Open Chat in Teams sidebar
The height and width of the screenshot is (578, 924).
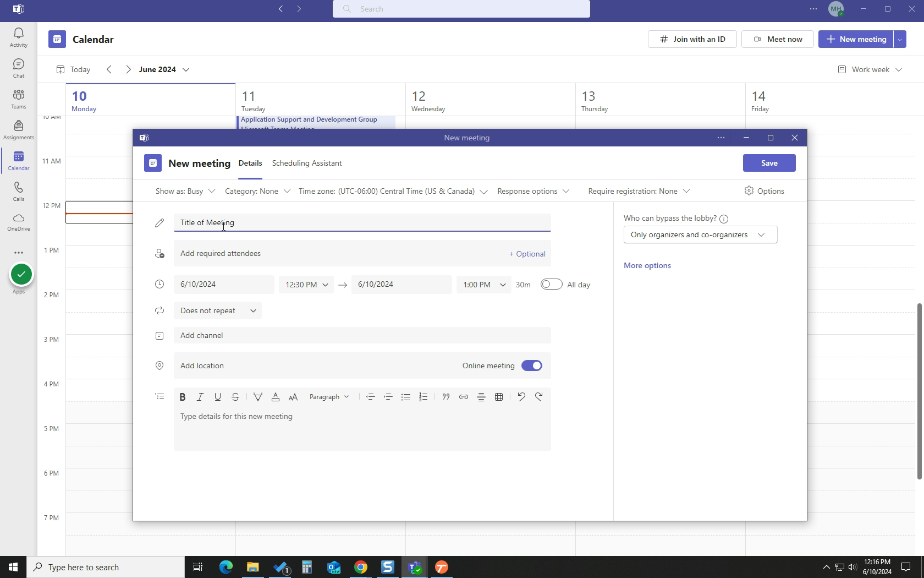pyautogui.click(x=19, y=69)
